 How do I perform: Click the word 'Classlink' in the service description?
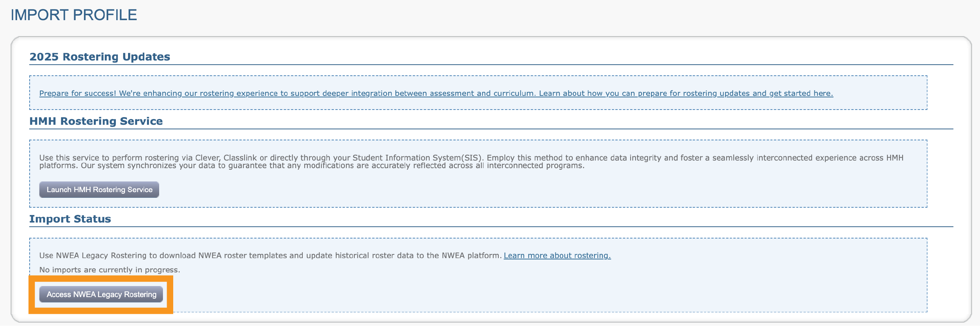click(240, 157)
